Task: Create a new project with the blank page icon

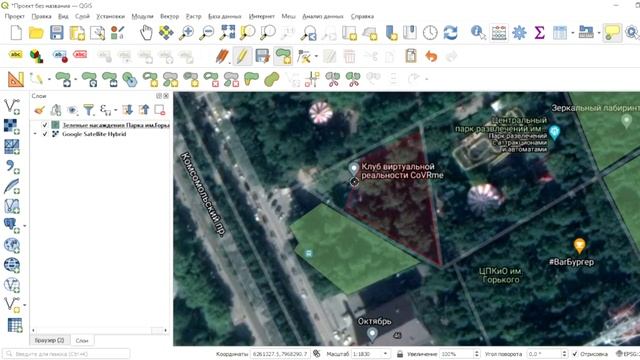Action: 16,33
